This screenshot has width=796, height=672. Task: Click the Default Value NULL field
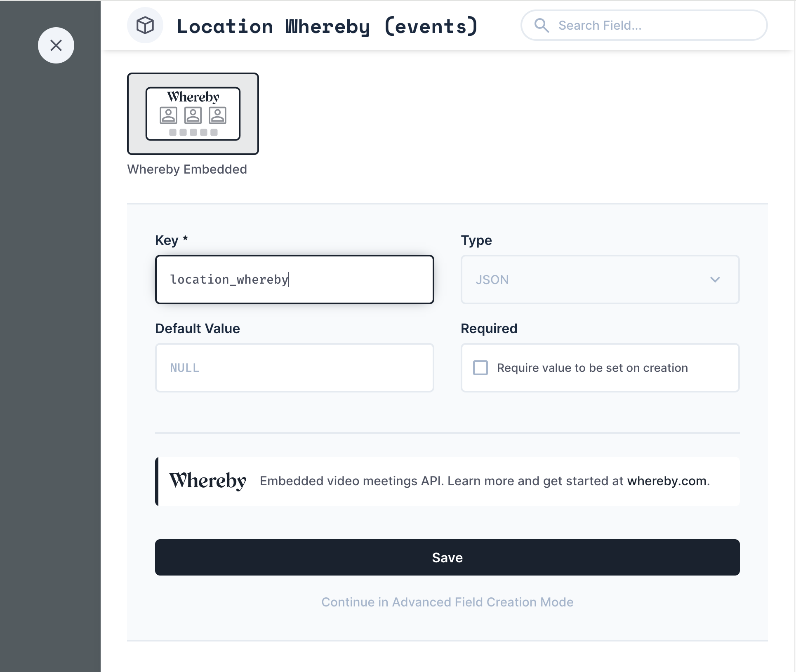pos(294,368)
